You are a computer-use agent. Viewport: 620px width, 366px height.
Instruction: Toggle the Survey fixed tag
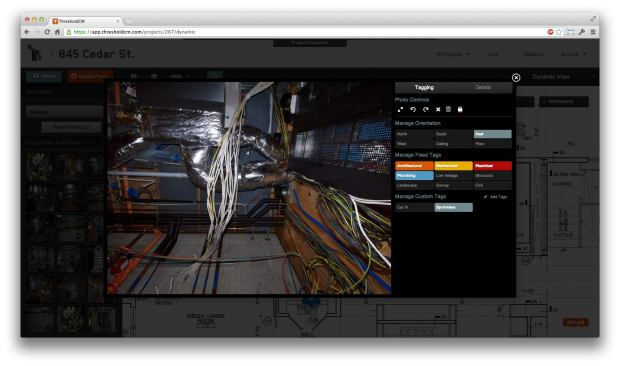pos(453,185)
